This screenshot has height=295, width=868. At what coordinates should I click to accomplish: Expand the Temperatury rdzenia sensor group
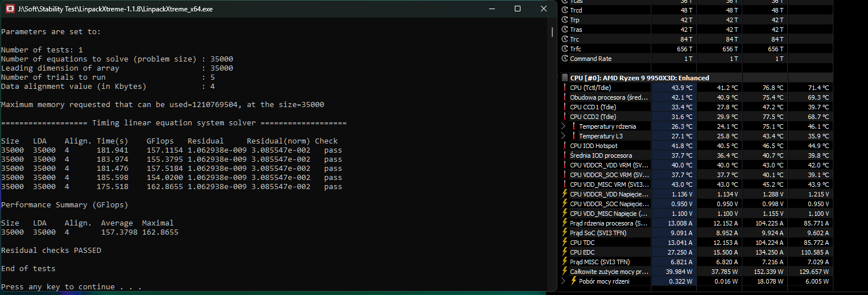pyautogui.click(x=564, y=126)
